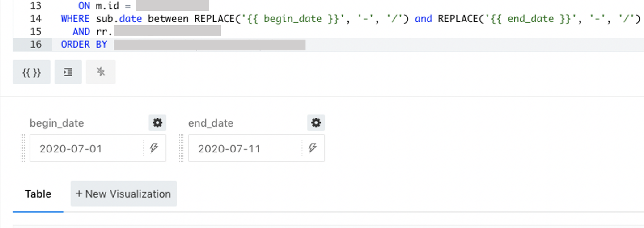
Task: Click the end_date value 2020-07-11
Action: coord(229,148)
